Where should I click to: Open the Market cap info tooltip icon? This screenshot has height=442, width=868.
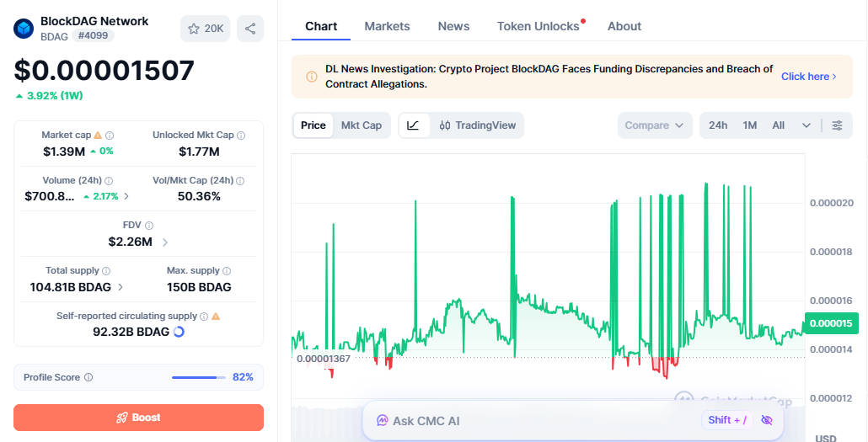[x=110, y=135]
